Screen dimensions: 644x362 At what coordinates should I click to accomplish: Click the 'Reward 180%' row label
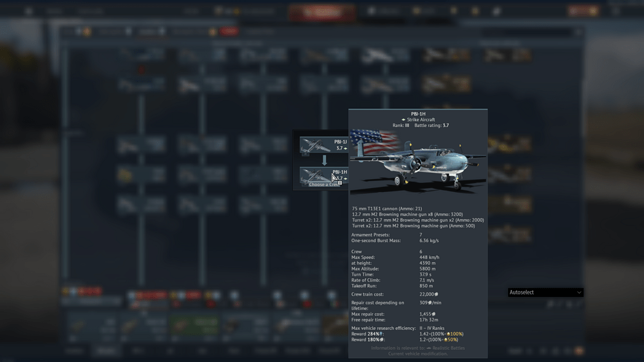(367, 340)
